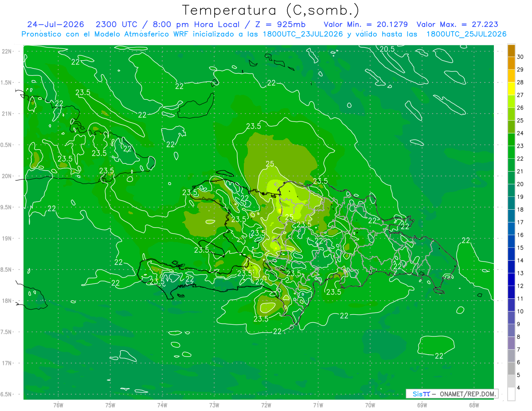Click the '7.5N' latitude axis label

(7, 332)
